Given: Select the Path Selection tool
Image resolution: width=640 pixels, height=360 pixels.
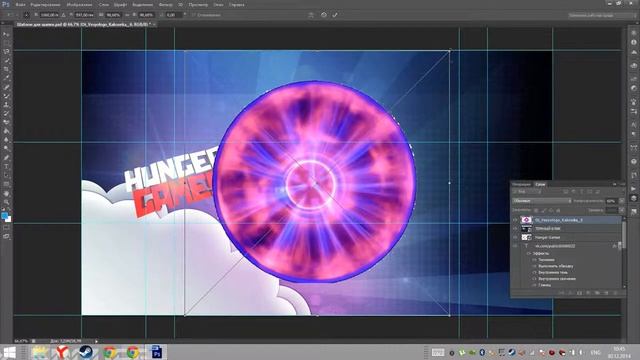Looking at the screenshot, I should 6,176.
